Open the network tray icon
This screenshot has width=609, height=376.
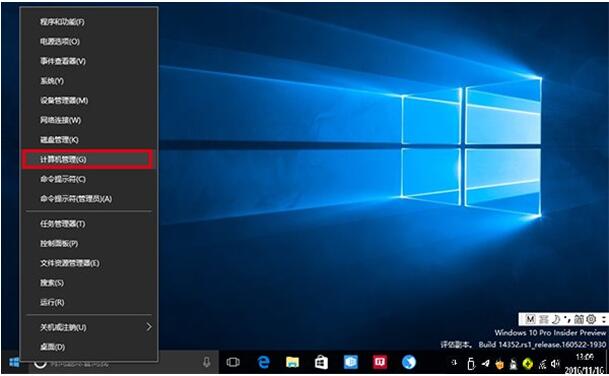542,364
